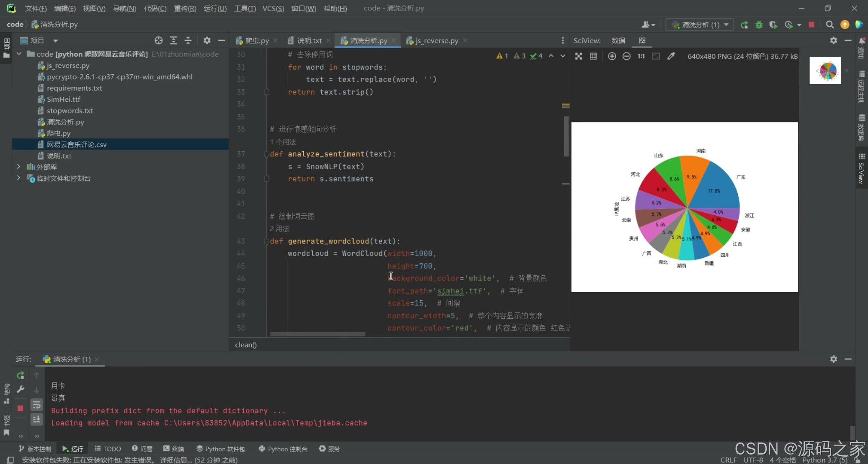
Task: Click the locate file target icon
Action: click(x=159, y=40)
